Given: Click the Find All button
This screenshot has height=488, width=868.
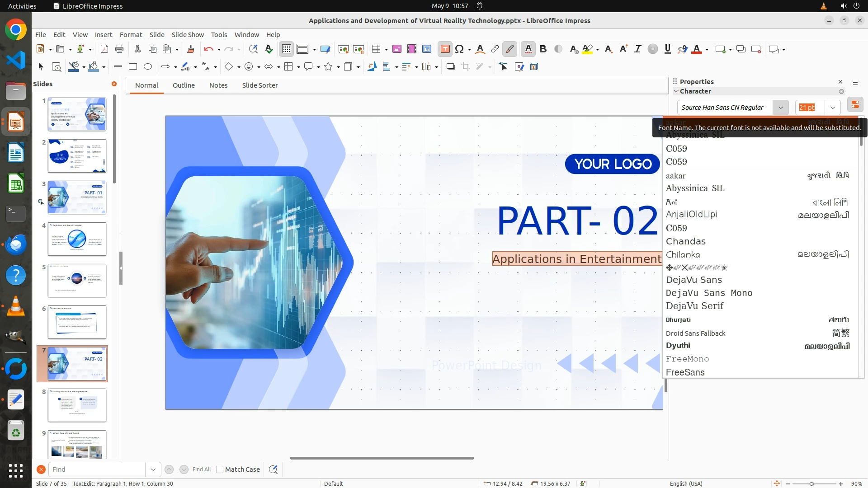Looking at the screenshot, I should 201,469.
